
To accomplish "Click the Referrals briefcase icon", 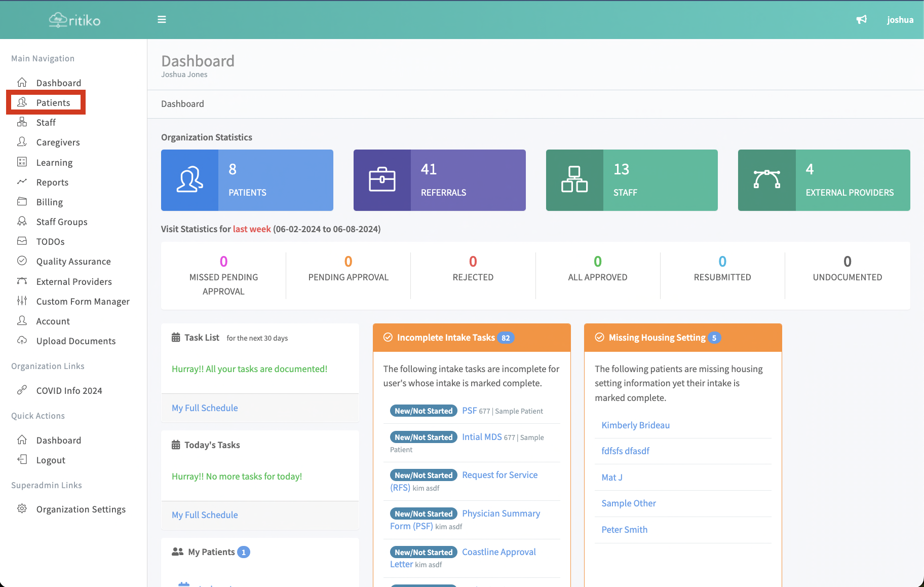I will point(382,180).
